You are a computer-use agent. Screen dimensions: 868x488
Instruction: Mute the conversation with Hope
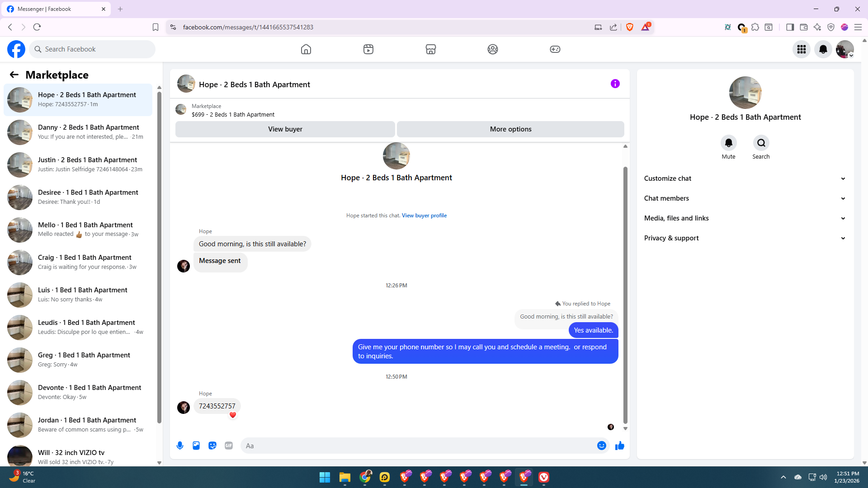pyautogui.click(x=728, y=143)
